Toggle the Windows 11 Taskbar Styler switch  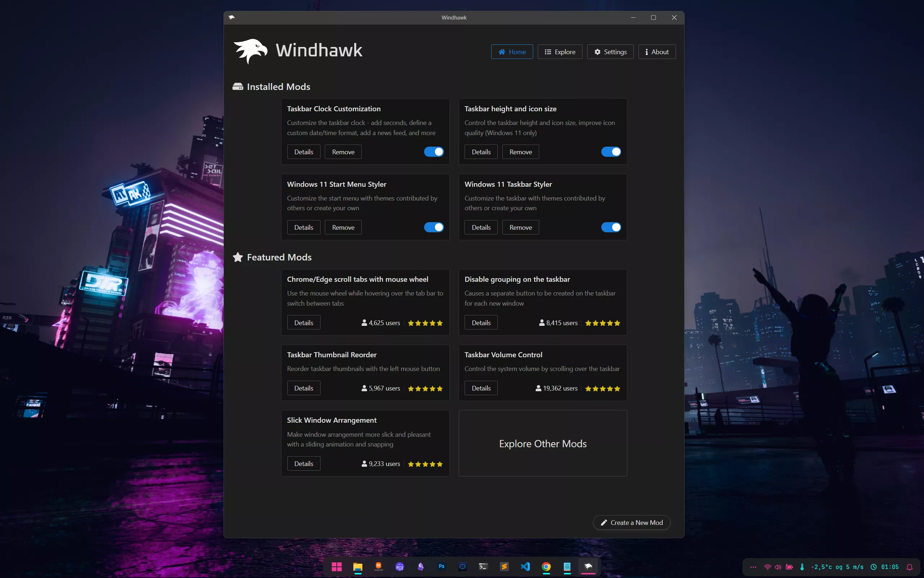click(611, 228)
